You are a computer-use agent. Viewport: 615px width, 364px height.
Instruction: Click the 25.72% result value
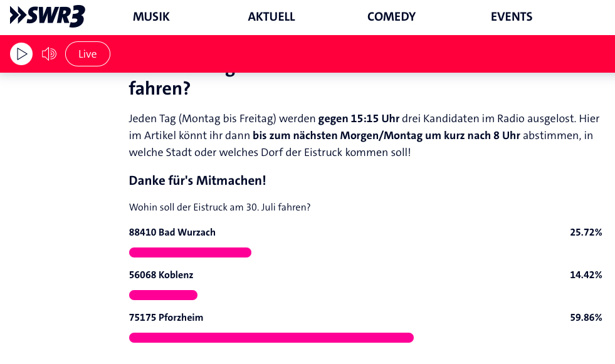(586, 232)
